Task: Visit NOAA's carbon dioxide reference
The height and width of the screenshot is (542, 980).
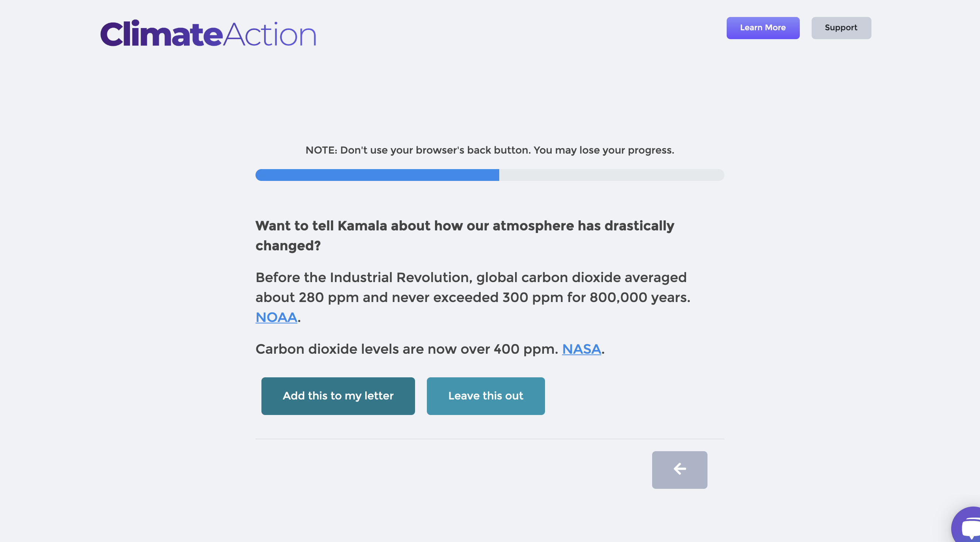Action: tap(276, 316)
